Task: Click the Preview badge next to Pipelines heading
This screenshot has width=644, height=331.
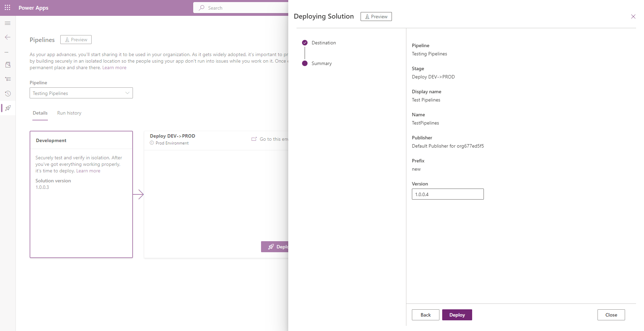Action: 76,40
